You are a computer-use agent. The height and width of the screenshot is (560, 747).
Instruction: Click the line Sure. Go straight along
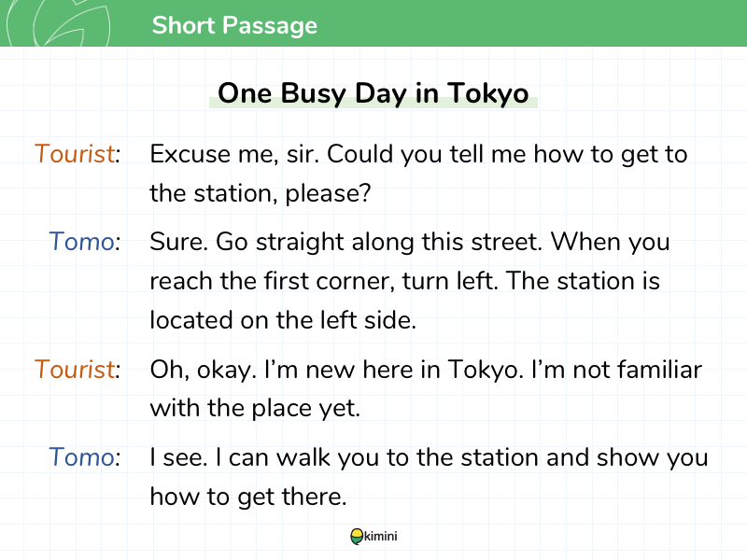click(410, 242)
